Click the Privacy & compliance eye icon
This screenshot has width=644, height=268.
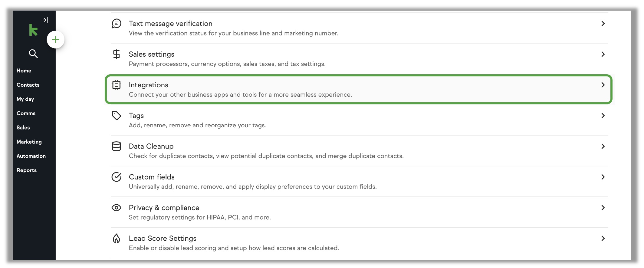[x=117, y=208]
